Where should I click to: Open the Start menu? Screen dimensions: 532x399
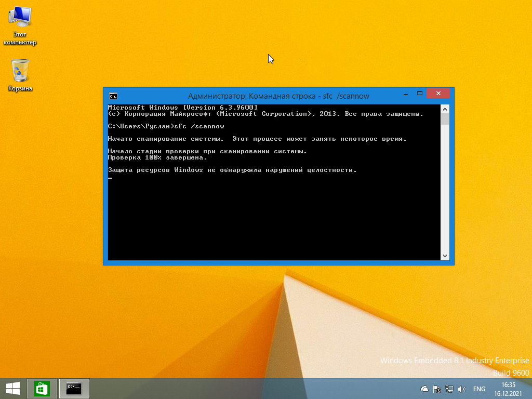[x=13, y=388]
